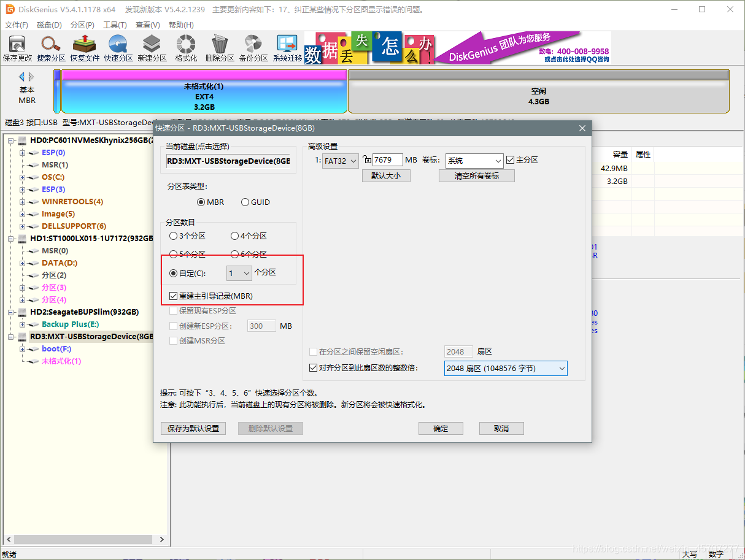Click the current disk RD3:MXT-USBStorageDevice selector

pos(228,161)
